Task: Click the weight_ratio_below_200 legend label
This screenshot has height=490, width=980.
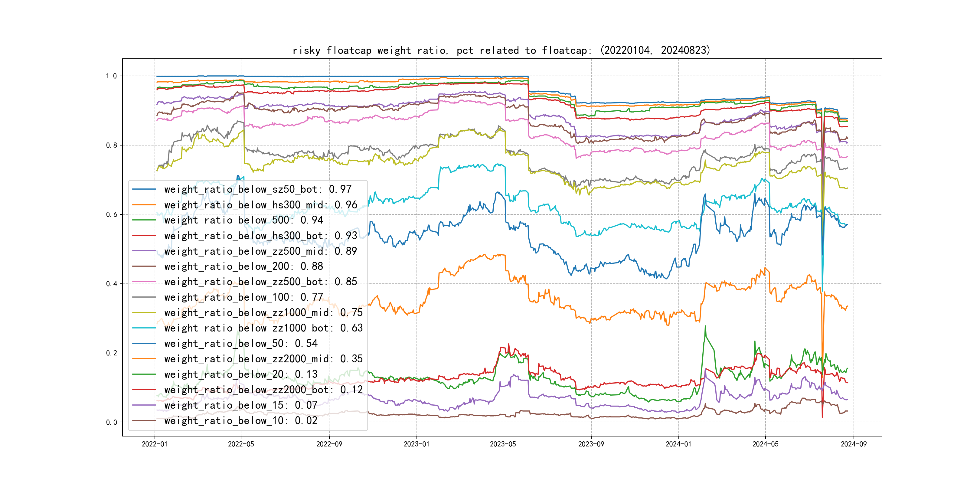Action: tap(243, 266)
